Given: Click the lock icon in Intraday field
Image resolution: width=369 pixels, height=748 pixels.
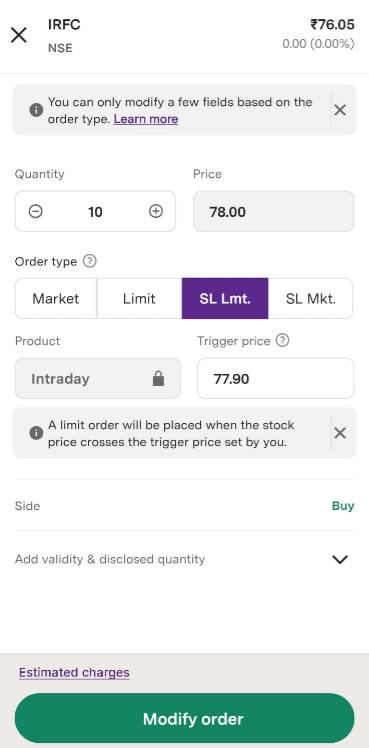Looking at the screenshot, I should pyautogui.click(x=158, y=379).
